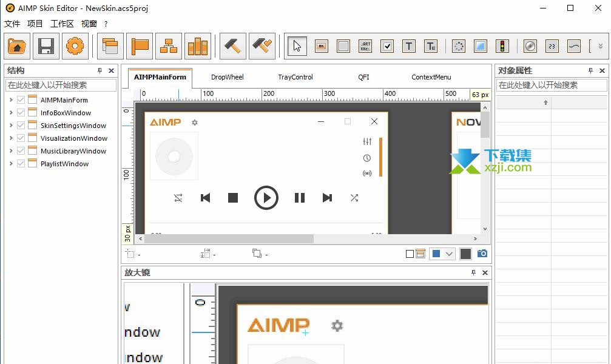Select the TE text edit element tool
This screenshot has width=611, height=364.
(431, 46)
